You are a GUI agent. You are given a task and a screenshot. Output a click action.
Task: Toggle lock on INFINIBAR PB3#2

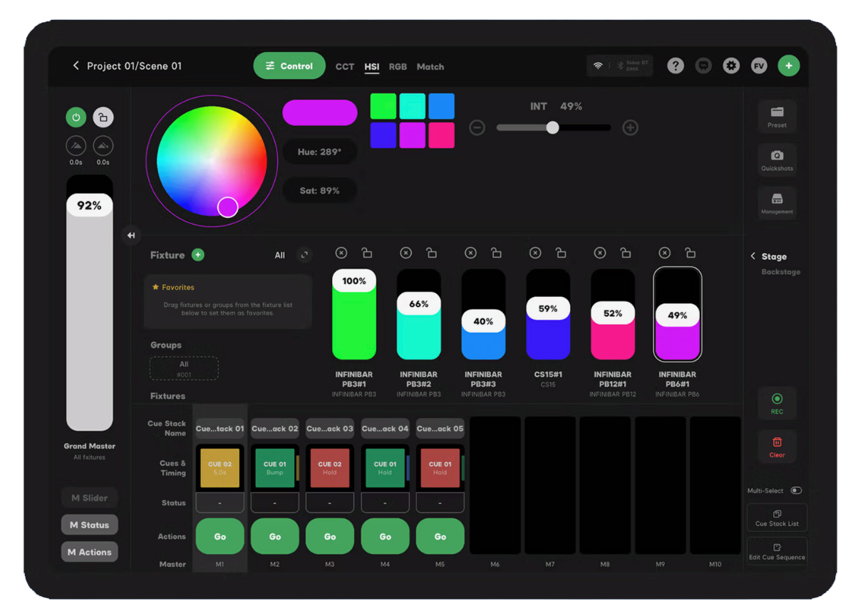click(x=432, y=252)
